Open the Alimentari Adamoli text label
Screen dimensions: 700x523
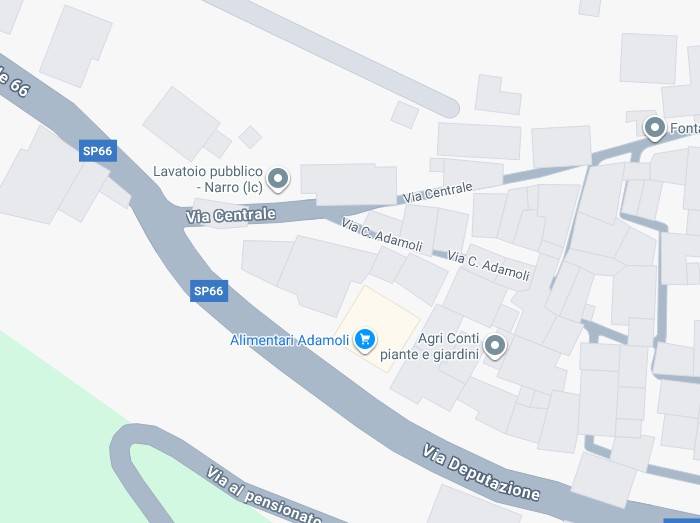tap(289, 340)
